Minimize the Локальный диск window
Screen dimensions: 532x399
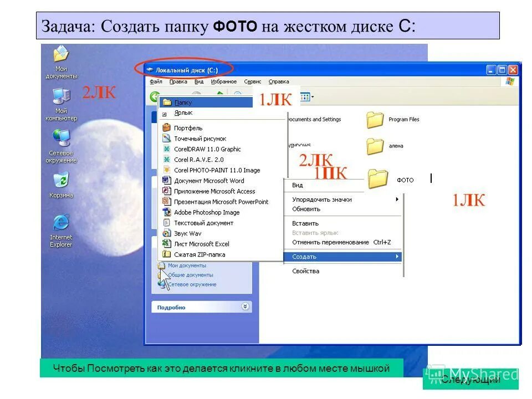click(492, 70)
